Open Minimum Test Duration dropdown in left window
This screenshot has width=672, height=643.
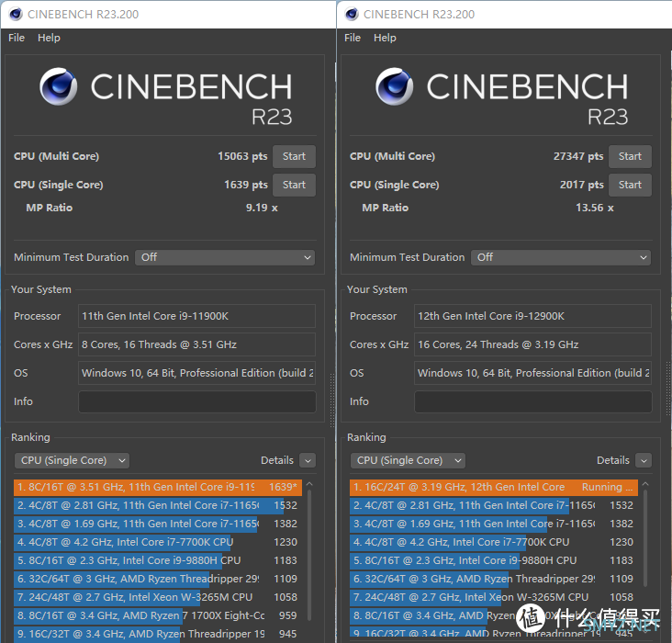(225, 257)
